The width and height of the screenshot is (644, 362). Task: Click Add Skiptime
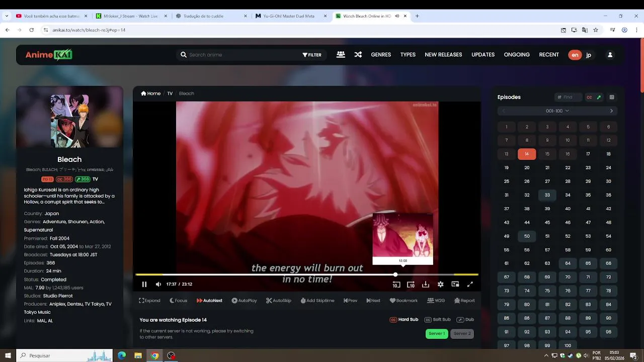pos(317,301)
